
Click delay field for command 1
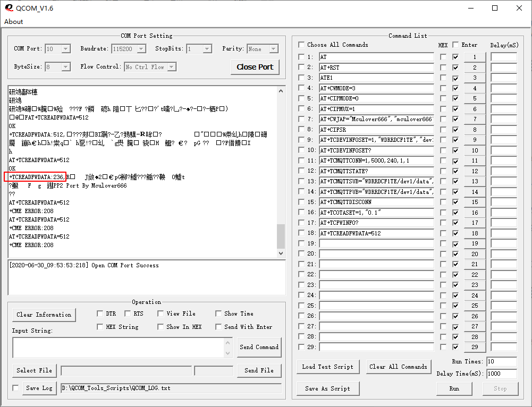[504, 57]
